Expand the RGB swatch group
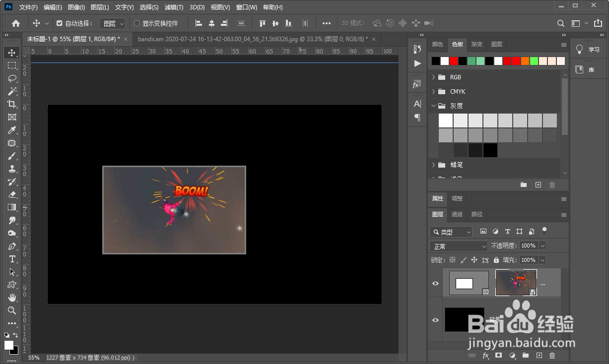The image size is (609, 364). point(433,77)
